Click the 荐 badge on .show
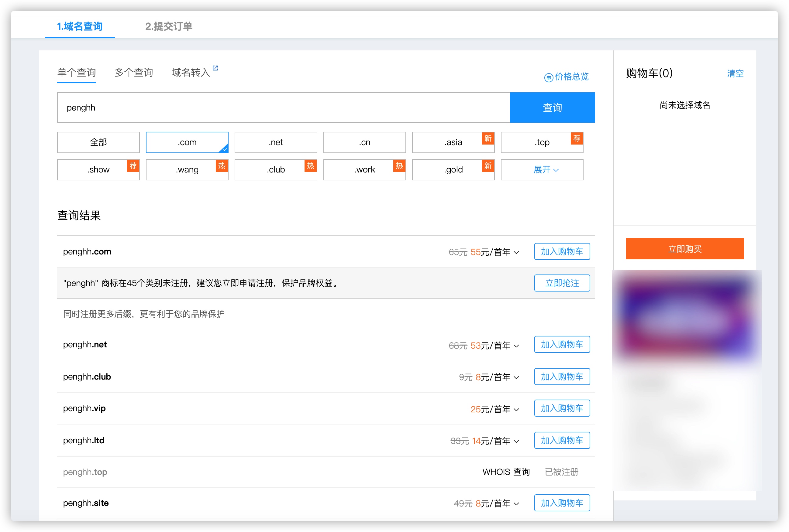 [x=133, y=165]
